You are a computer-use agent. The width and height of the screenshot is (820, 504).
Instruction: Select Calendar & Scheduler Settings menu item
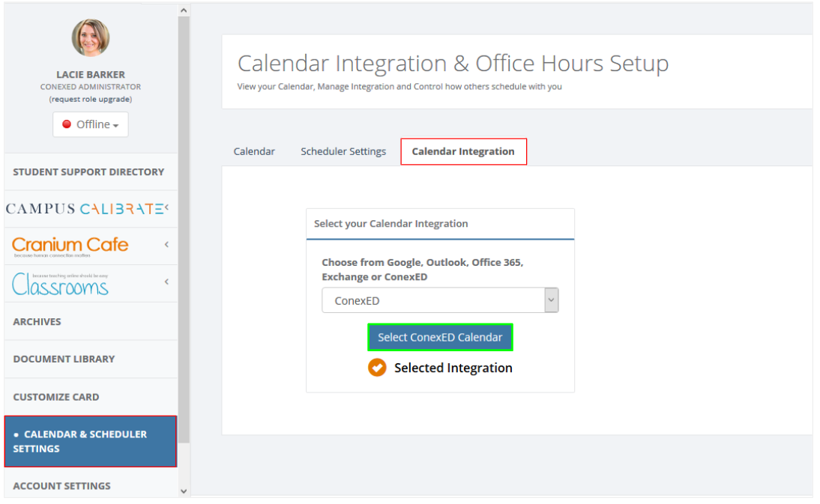90,441
